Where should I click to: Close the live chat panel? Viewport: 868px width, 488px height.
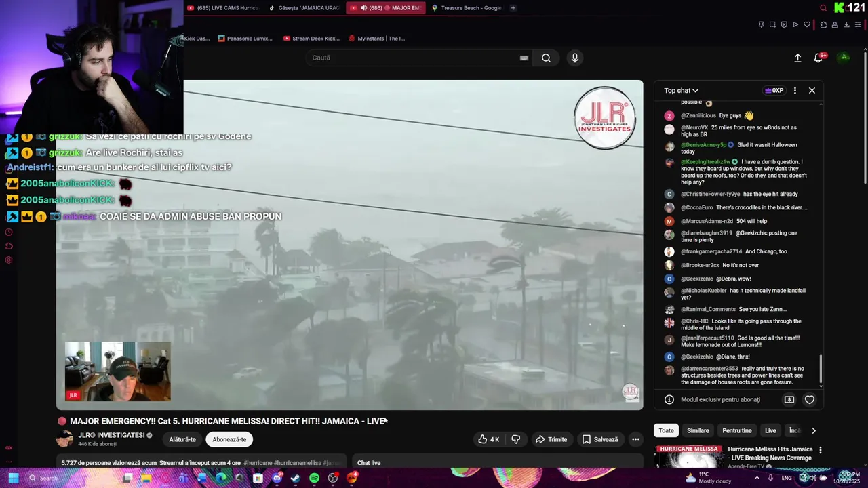812,90
